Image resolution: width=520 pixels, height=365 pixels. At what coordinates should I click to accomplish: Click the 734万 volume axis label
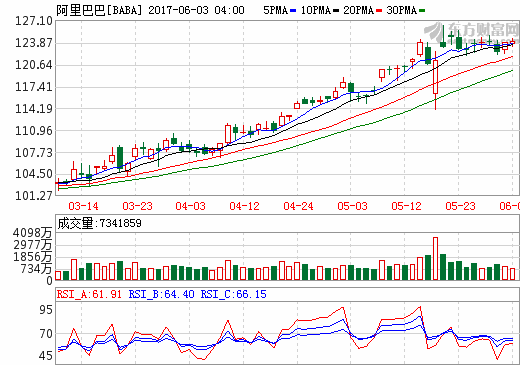pyautogui.click(x=36, y=269)
